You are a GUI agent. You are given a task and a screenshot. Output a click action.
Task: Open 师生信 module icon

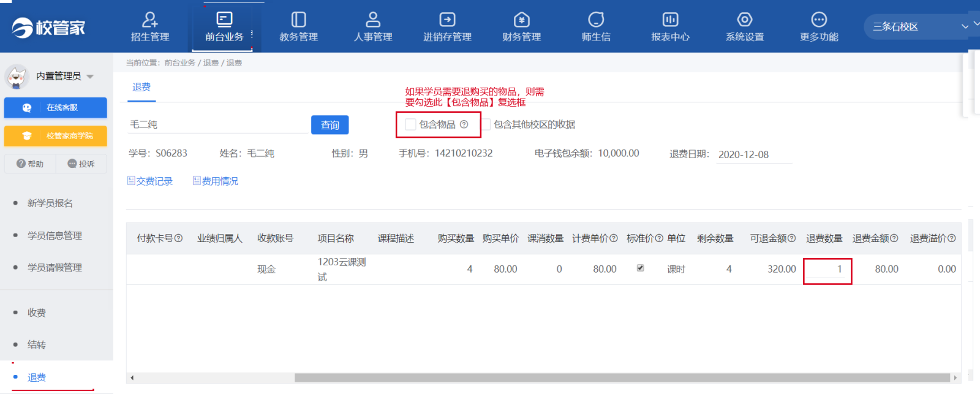596,20
